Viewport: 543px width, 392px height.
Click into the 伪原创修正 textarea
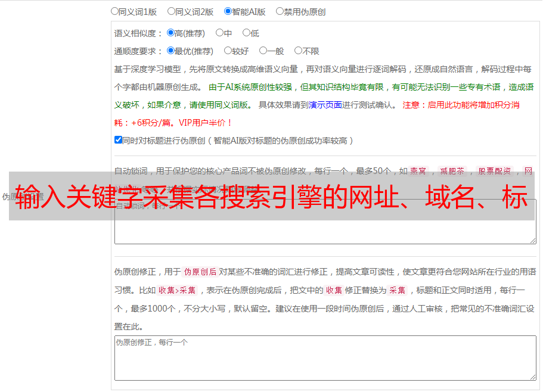(325, 358)
